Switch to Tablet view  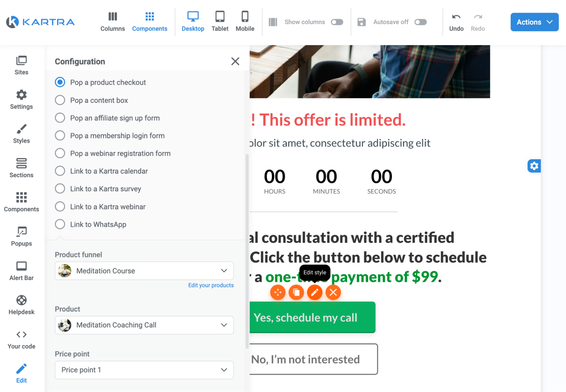coord(220,22)
